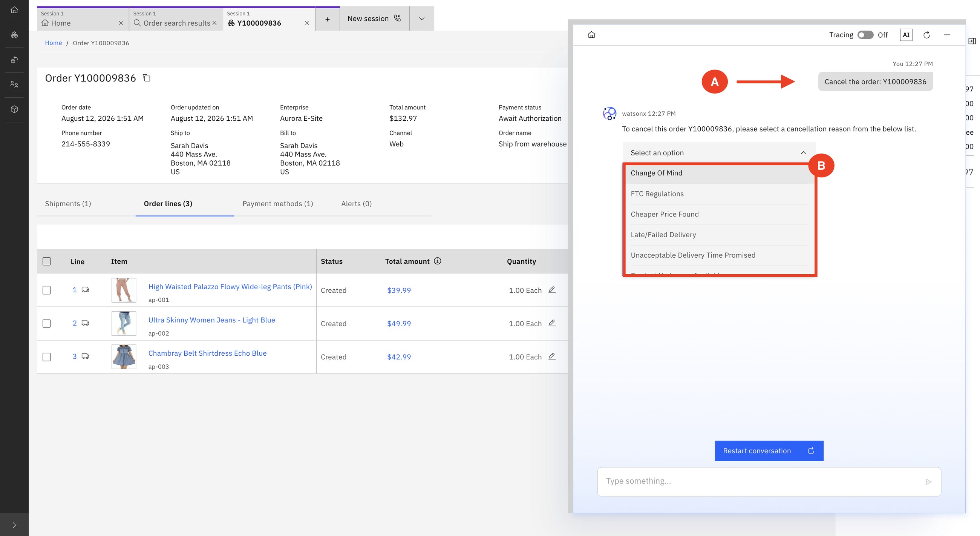
Task: Click New session button
Action: (374, 18)
